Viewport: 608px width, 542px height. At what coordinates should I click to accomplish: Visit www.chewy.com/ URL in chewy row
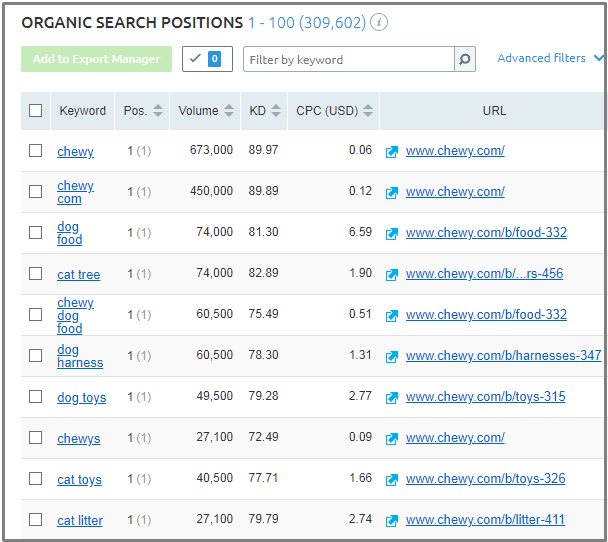pyautogui.click(x=455, y=151)
